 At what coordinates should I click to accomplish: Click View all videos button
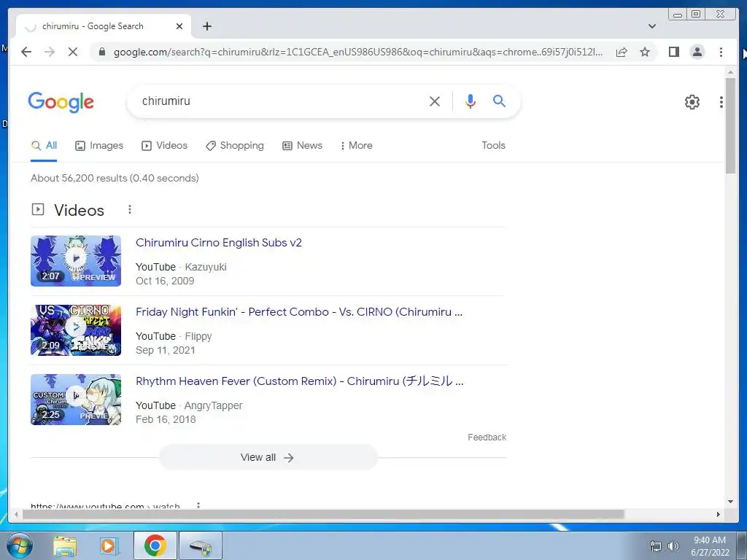pos(268,457)
